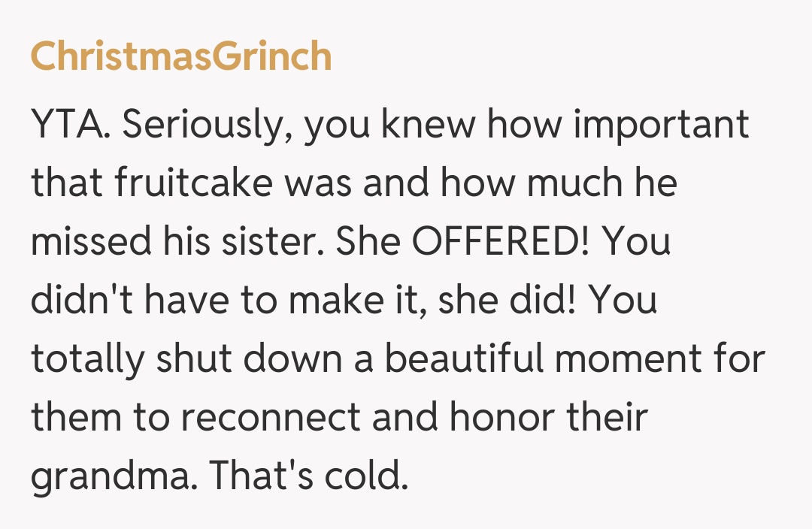812x529 pixels.
Task: Click the word "much" in the second line
Action: point(583,184)
